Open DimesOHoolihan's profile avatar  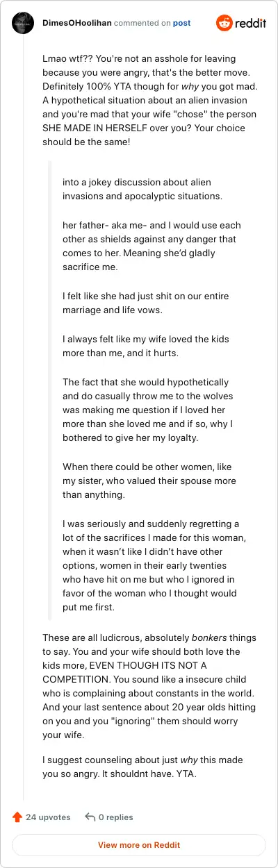[x=23, y=23]
